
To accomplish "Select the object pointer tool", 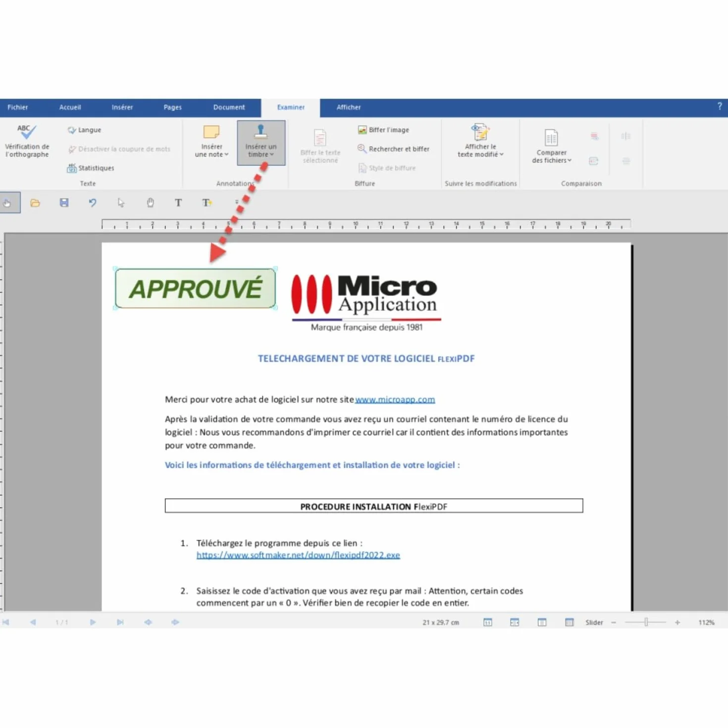I will [121, 203].
